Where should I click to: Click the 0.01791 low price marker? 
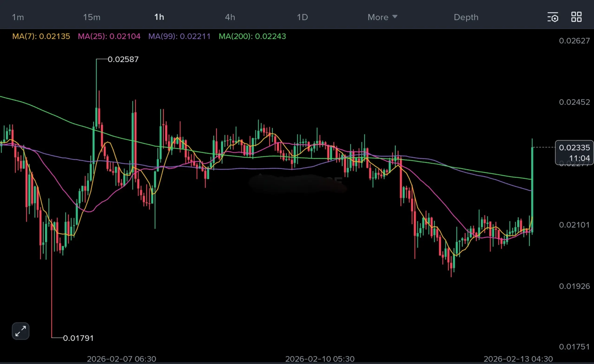pos(78,338)
